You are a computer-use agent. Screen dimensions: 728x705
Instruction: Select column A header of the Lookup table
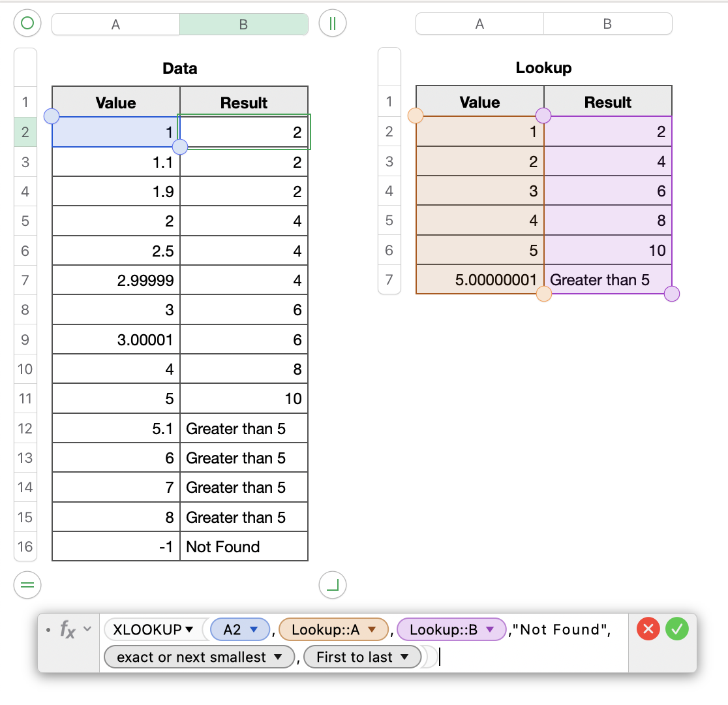[479, 23]
